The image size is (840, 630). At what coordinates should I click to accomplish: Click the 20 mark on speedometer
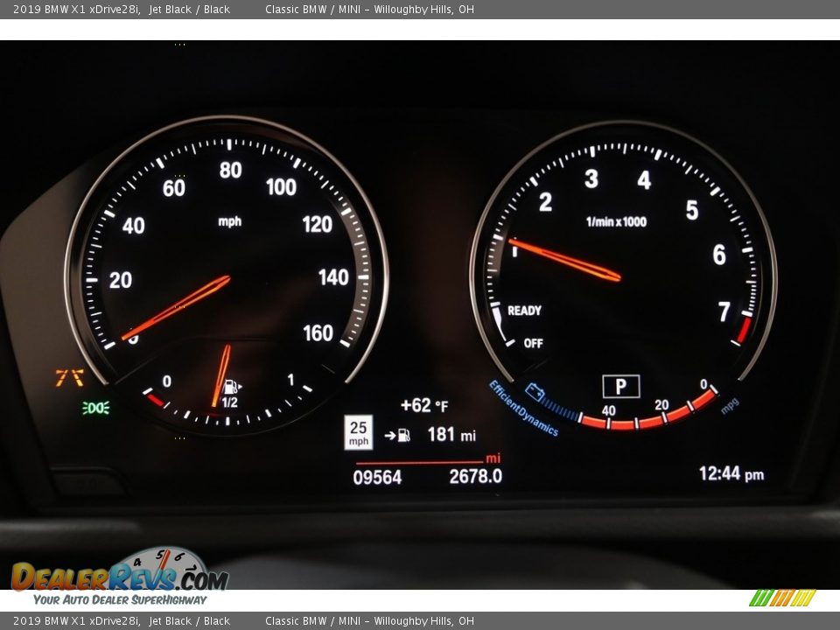121,280
